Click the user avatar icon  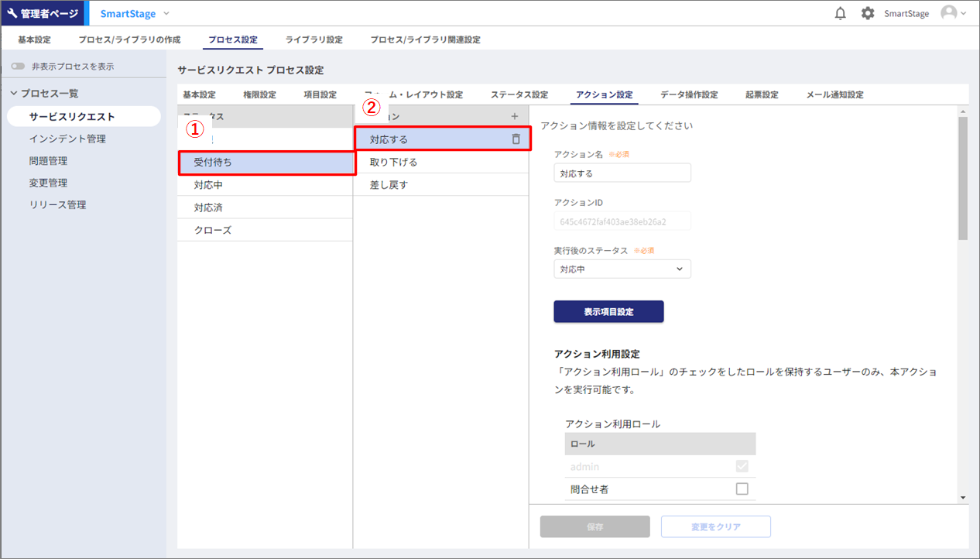click(948, 13)
